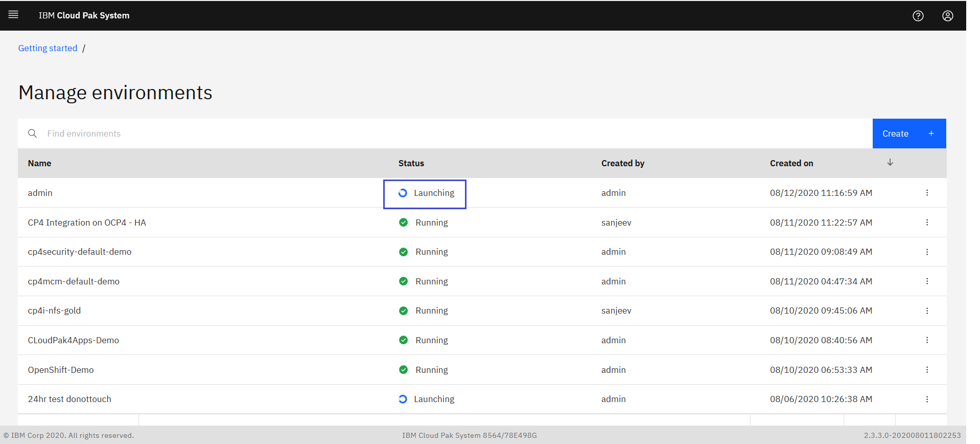Open overflow menu for cp4i-nfs-gold
This screenshot has height=444, width=980.
[x=927, y=310]
